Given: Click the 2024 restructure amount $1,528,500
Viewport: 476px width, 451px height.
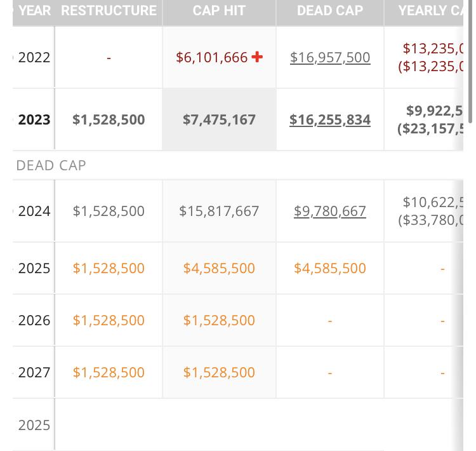Looking at the screenshot, I should 109,211.
